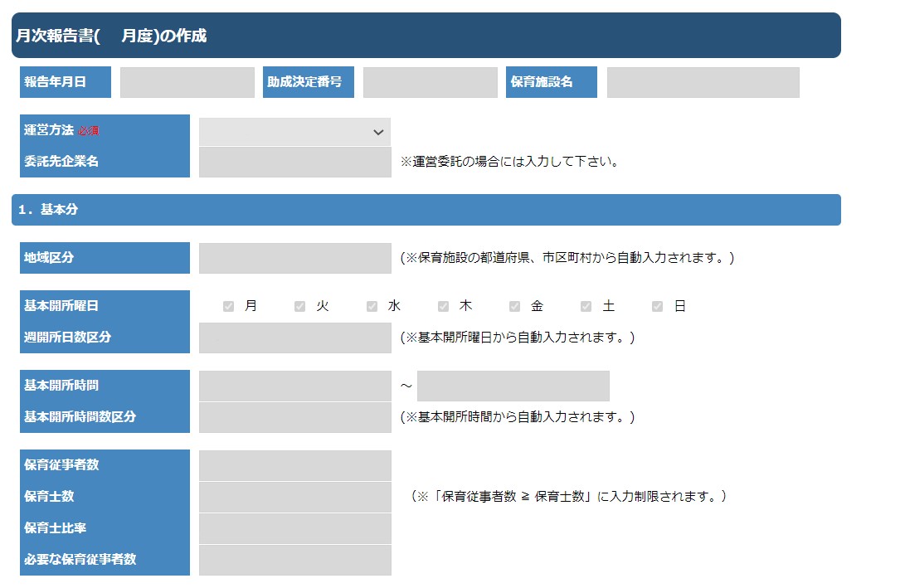Click the 報告年月日 input field
The width and height of the screenshot is (905, 588).
pos(187,83)
